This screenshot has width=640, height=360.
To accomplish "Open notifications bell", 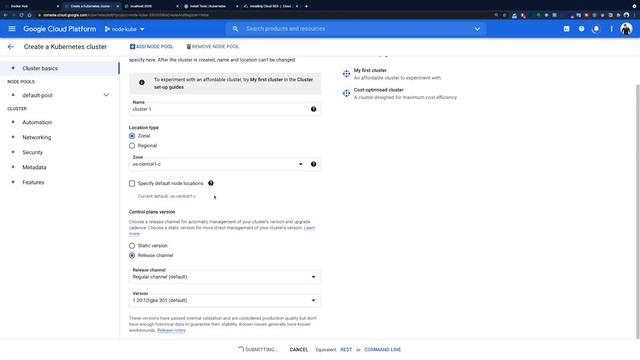I will [596, 29].
